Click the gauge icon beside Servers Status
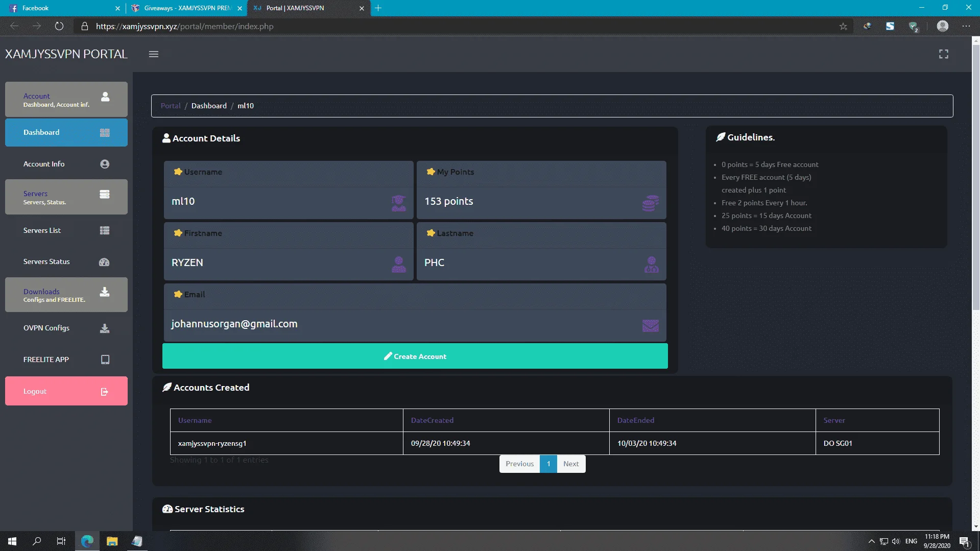The image size is (980, 551). tap(104, 262)
